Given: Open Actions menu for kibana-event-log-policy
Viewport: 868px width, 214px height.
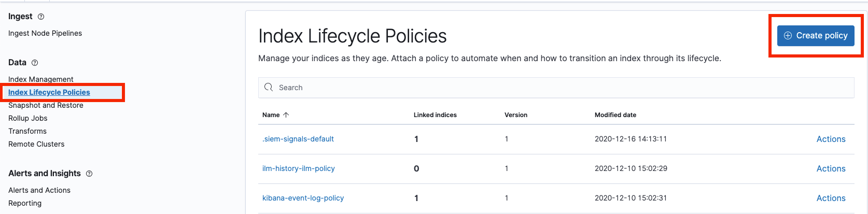Looking at the screenshot, I should point(831,198).
